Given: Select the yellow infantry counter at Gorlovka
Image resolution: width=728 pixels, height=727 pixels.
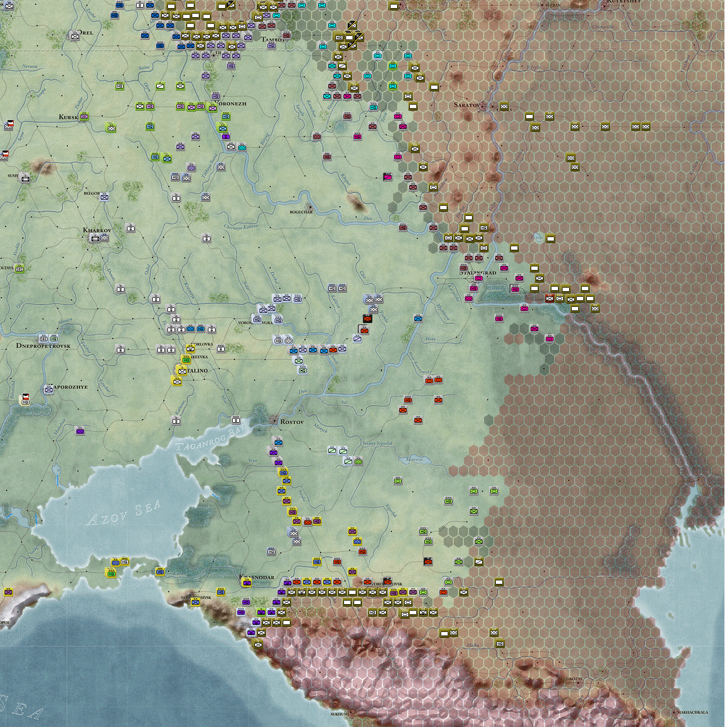Looking at the screenshot, I should tap(190, 348).
